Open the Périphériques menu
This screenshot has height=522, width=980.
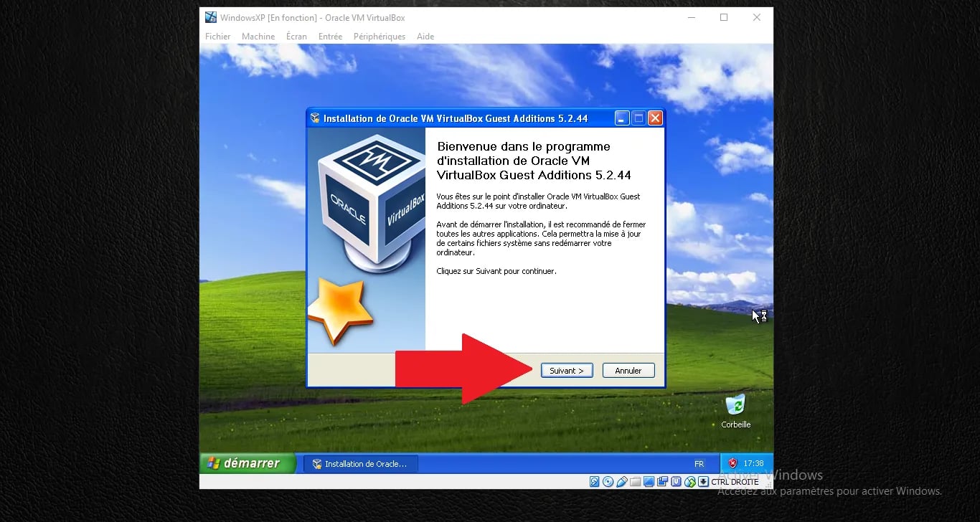[x=379, y=36]
